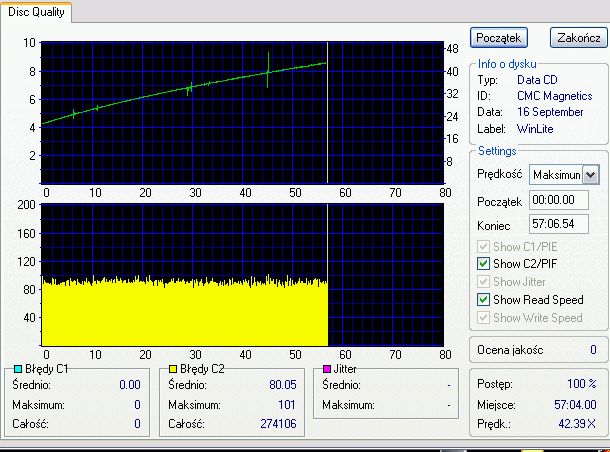
Task: Click the 16 September date value
Action: pos(550,112)
